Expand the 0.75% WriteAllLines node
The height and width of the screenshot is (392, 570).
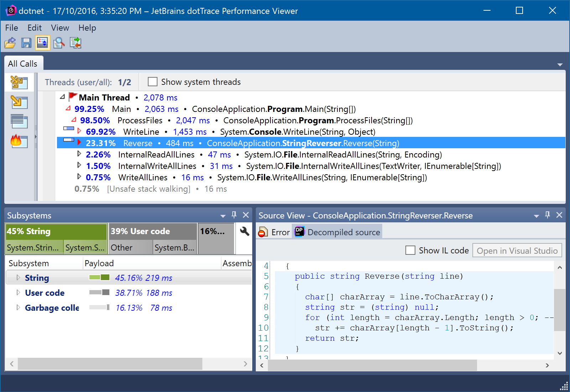(79, 177)
